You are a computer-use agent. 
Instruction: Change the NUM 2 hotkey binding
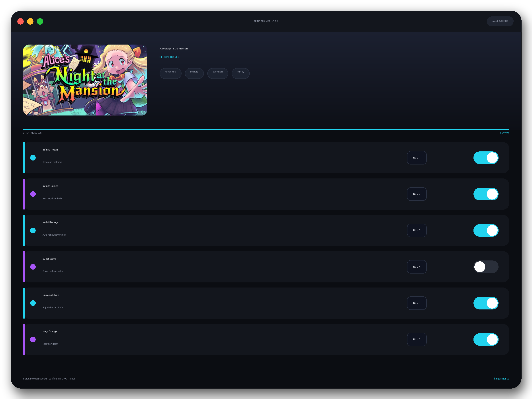point(417,194)
